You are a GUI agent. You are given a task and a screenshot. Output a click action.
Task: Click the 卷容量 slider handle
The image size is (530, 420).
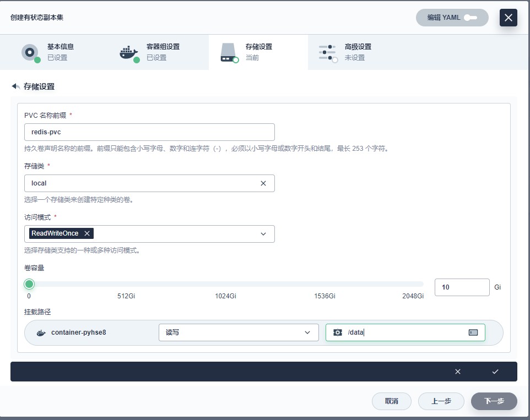[29, 284]
